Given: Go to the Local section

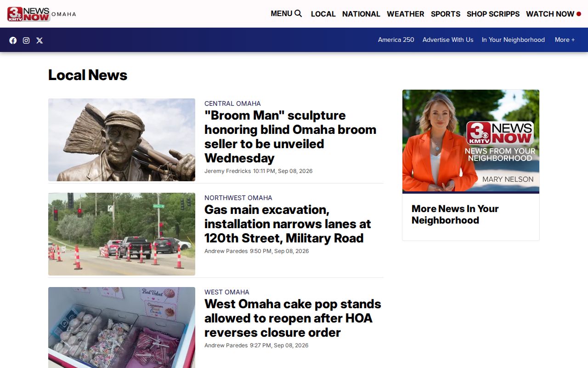Looking at the screenshot, I should pos(323,14).
